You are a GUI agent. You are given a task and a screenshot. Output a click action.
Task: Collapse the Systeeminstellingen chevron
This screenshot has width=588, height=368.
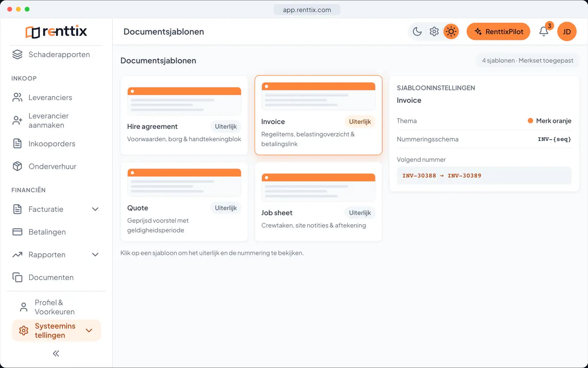click(89, 330)
